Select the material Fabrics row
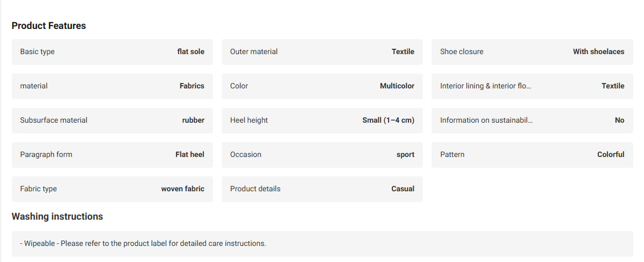 112,86
